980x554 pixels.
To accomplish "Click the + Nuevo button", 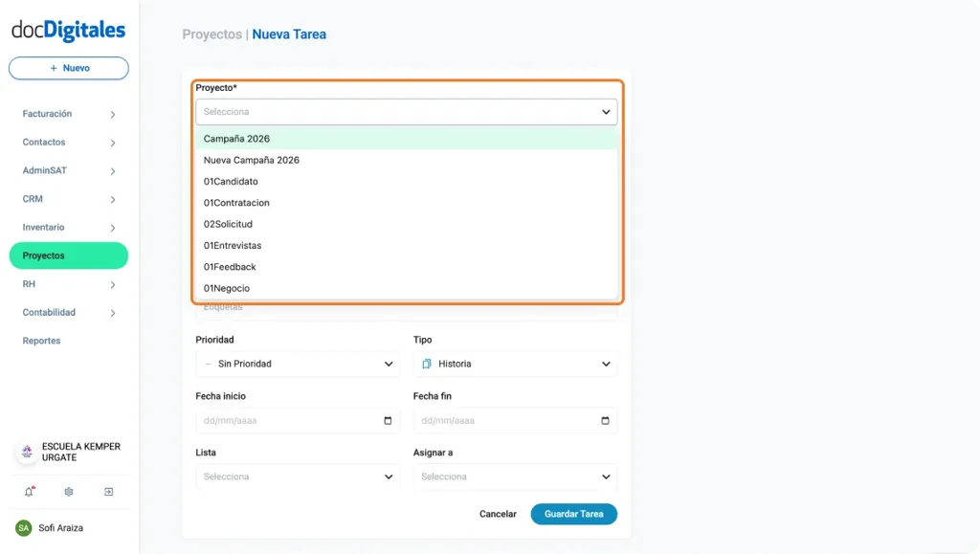I will [x=68, y=68].
